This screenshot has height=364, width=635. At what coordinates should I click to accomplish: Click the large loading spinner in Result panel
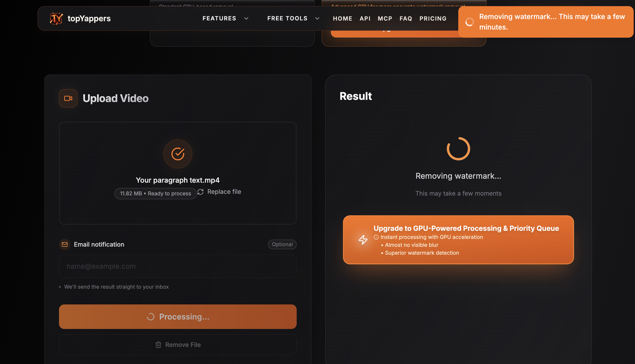click(x=458, y=149)
